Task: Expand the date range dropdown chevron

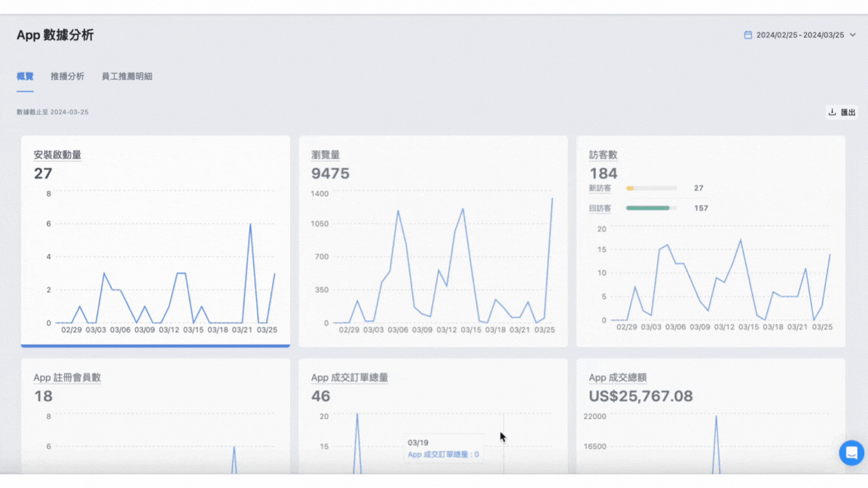Action: click(x=852, y=35)
